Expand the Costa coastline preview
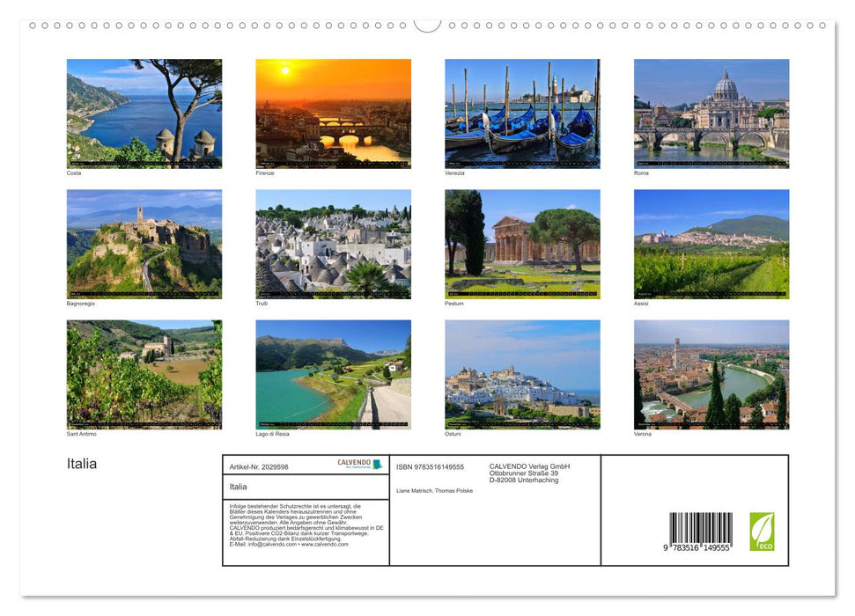This screenshot has height=616, width=855. 144,114
